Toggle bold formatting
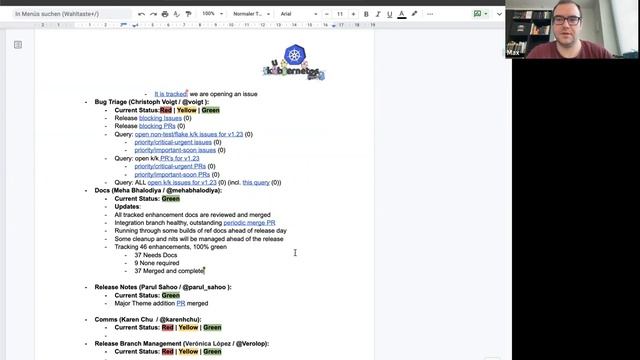Image resolution: width=640 pixels, height=360 pixels. click(366, 14)
